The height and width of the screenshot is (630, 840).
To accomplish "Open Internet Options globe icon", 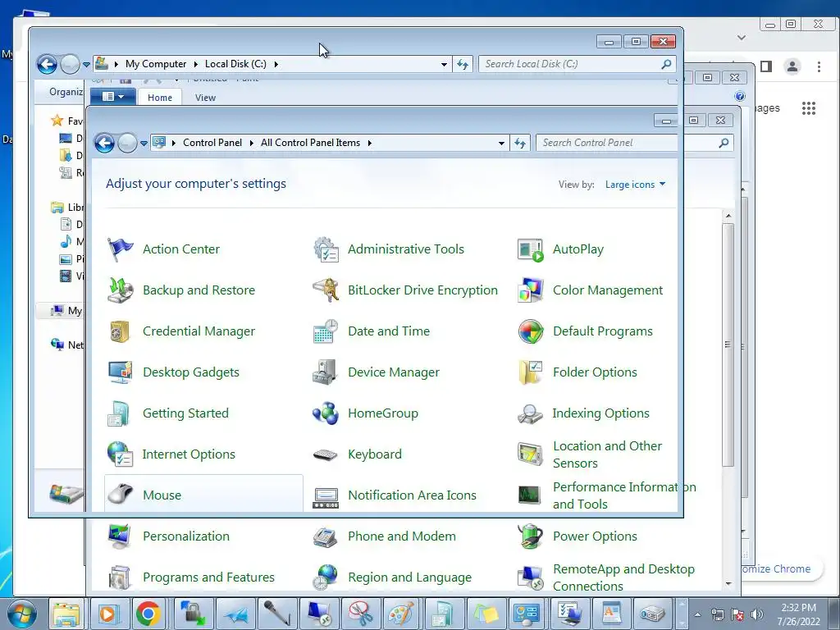I will 120,454.
